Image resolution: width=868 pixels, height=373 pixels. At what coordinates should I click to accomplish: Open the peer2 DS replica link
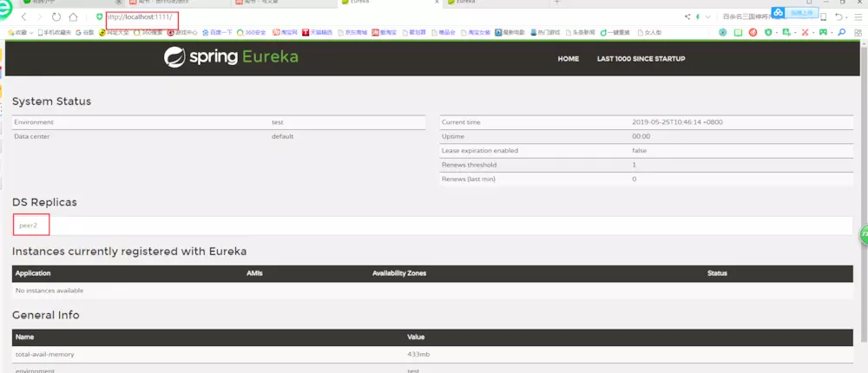(28, 226)
